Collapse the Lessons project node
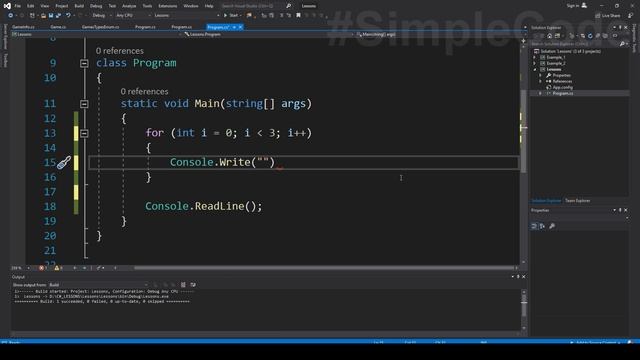Screen dimensions: 640x360 pos(535,69)
